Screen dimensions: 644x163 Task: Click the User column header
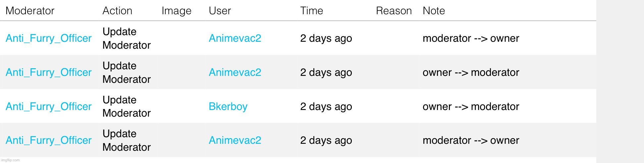[220, 11]
